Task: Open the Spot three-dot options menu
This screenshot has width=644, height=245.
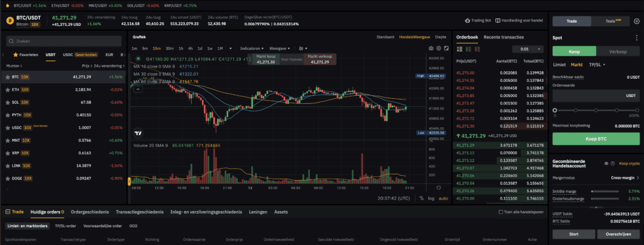Action: (636, 38)
